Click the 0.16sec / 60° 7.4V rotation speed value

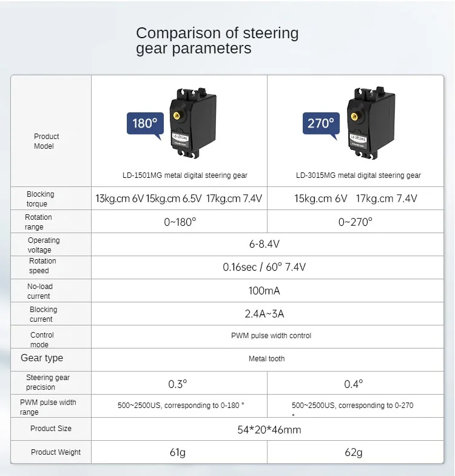pyautogui.click(x=264, y=267)
